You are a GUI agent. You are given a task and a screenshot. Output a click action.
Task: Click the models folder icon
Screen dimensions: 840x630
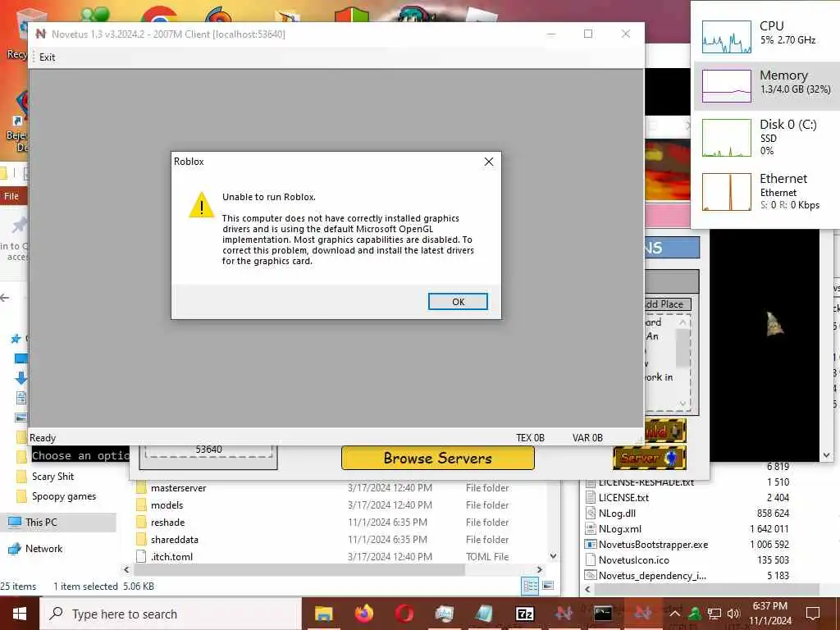[141, 505]
